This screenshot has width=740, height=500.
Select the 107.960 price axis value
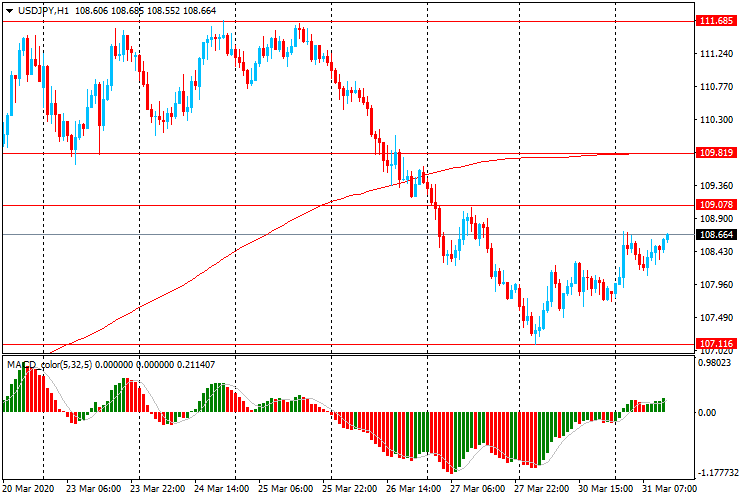point(716,285)
